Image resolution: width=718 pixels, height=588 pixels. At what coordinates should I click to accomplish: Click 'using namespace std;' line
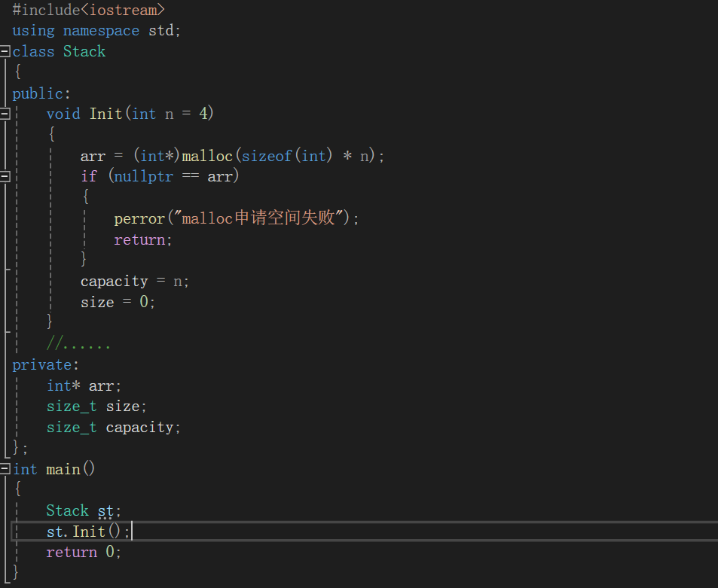tap(96, 31)
